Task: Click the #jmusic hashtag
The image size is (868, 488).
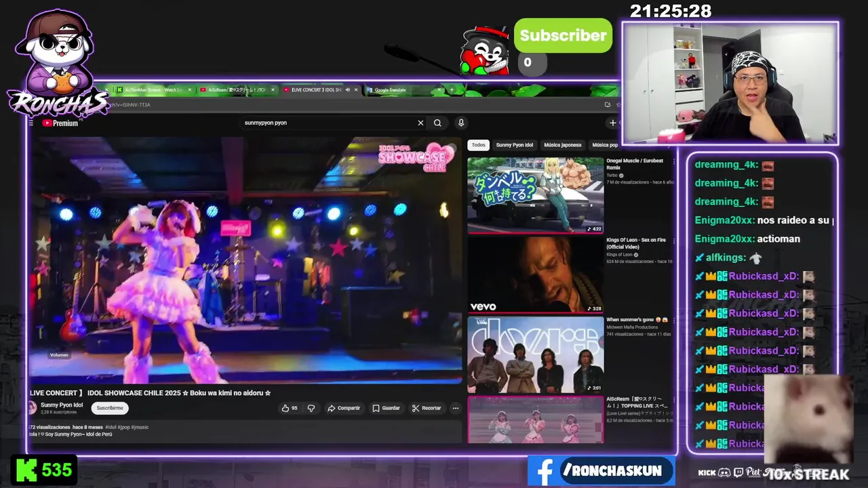Action: pyautogui.click(x=140, y=427)
